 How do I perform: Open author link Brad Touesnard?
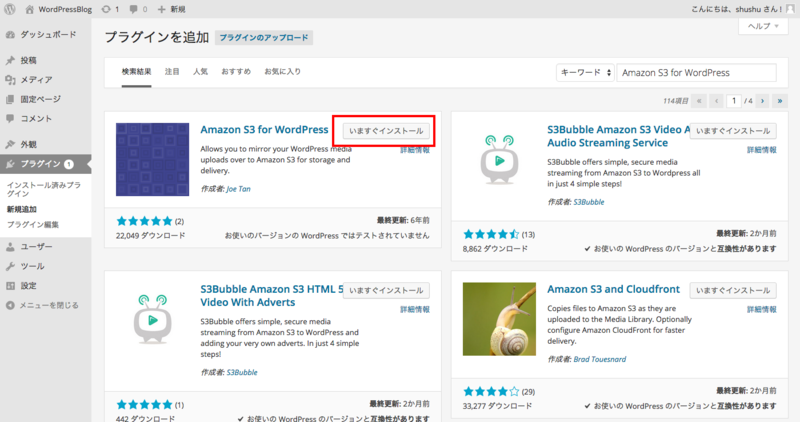[599, 359]
